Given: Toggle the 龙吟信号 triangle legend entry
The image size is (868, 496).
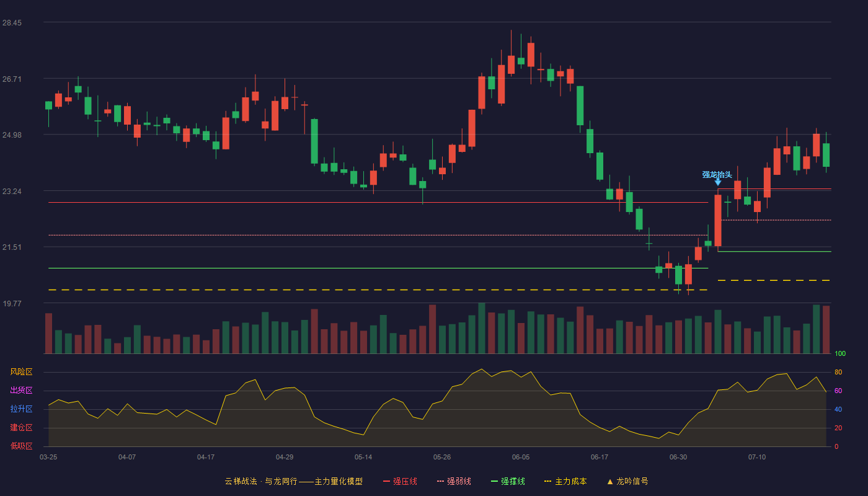Looking at the screenshot, I should pyautogui.click(x=627, y=481).
